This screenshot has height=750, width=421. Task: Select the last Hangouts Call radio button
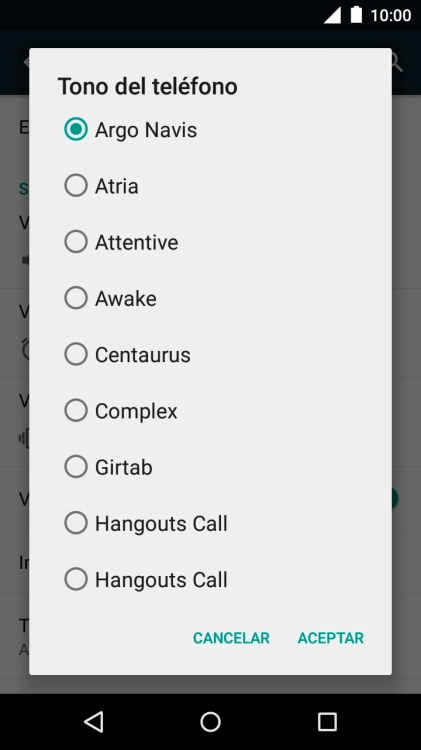click(76, 579)
